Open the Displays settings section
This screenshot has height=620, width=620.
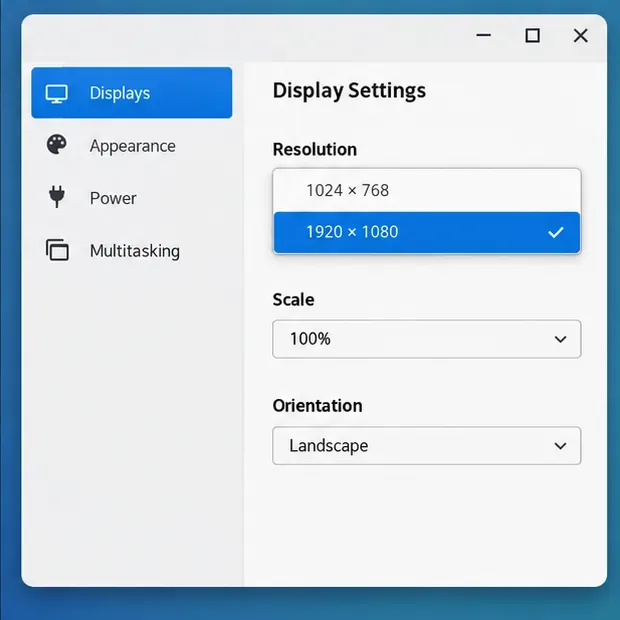(132, 93)
